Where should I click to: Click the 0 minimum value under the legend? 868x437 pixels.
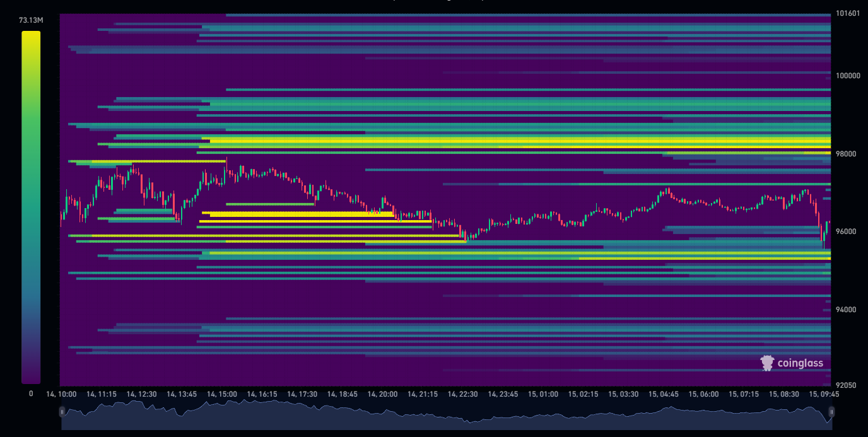pos(31,393)
